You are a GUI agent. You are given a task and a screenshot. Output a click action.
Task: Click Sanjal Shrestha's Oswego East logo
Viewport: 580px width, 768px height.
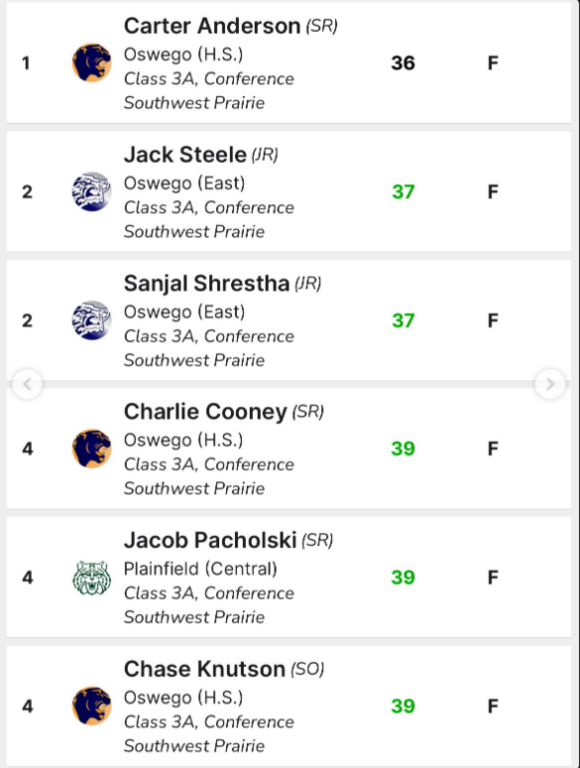point(92,320)
